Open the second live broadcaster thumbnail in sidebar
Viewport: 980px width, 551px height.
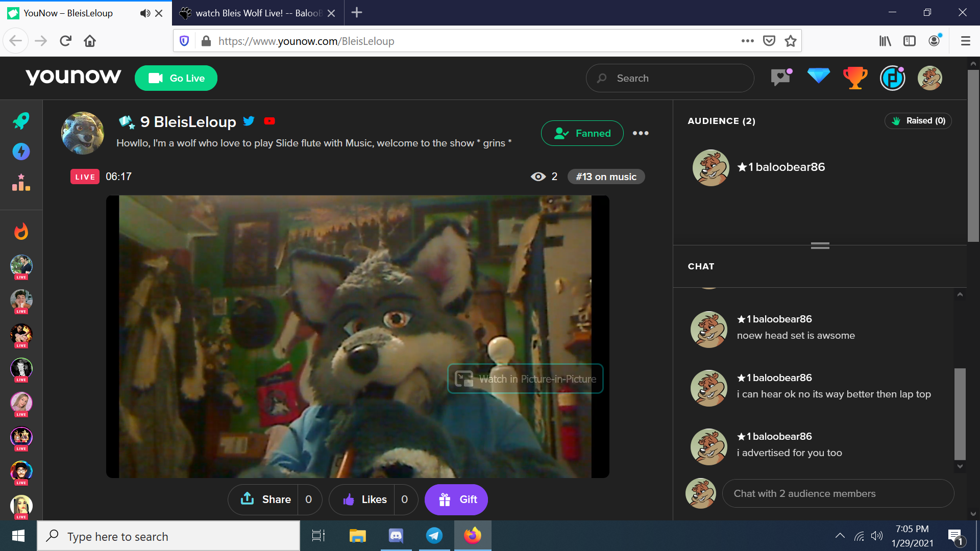[21, 301]
